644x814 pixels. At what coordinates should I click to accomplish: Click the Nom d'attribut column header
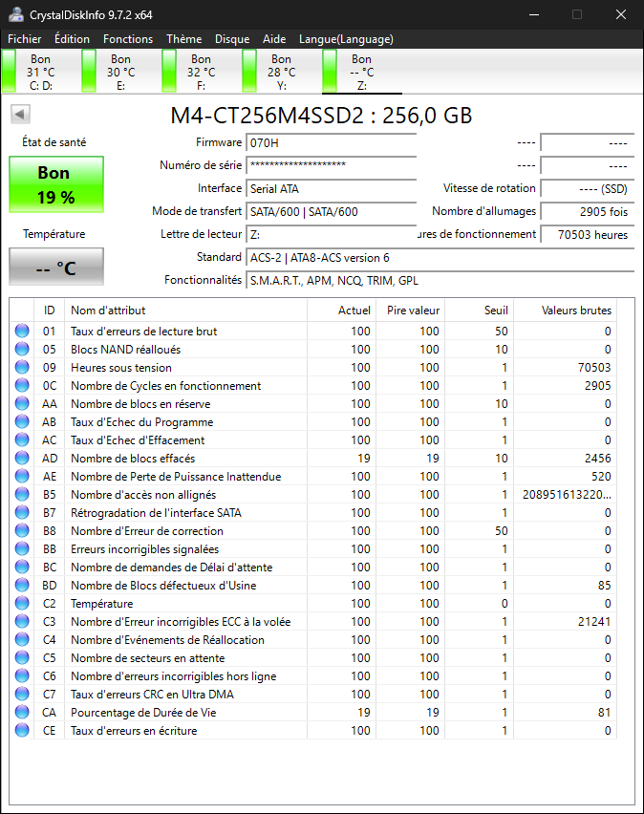click(x=186, y=311)
